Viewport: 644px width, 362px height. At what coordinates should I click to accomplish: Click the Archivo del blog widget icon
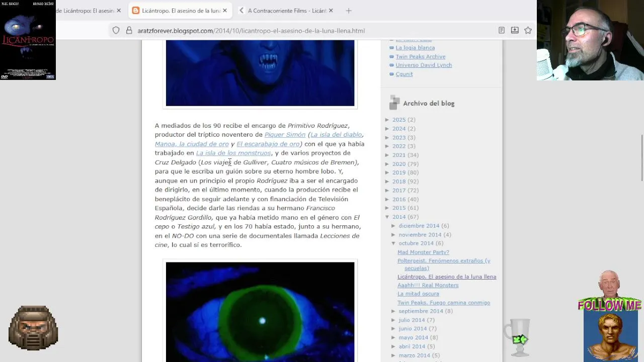coord(394,103)
